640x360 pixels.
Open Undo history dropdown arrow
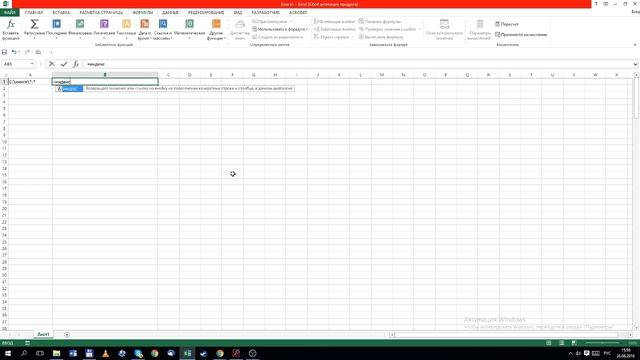pyautogui.click(x=19, y=52)
